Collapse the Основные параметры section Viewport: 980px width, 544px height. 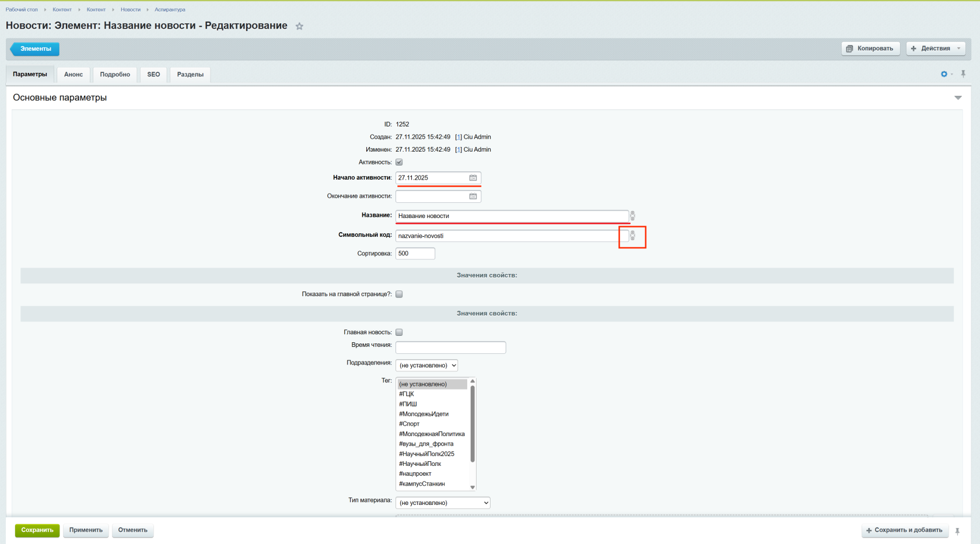958,98
